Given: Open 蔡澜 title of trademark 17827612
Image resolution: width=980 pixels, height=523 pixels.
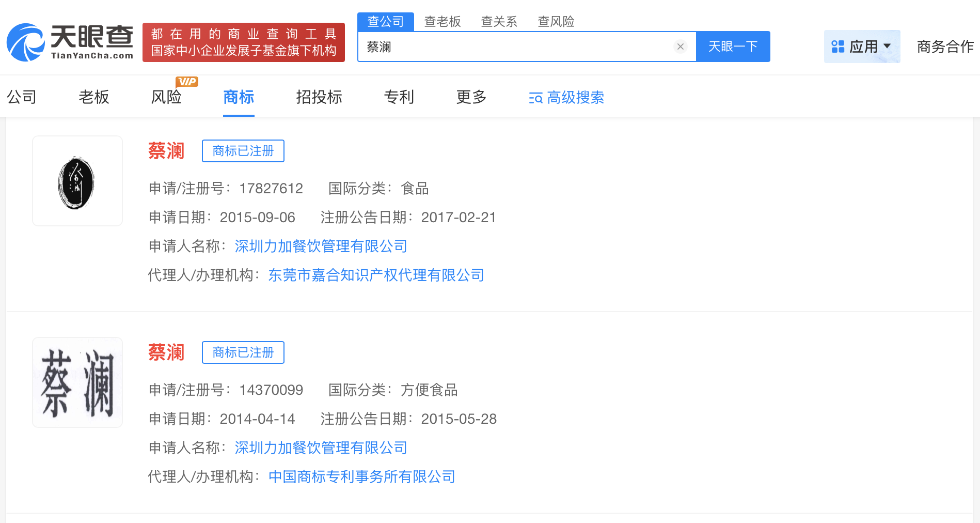Looking at the screenshot, I should 166,151.
